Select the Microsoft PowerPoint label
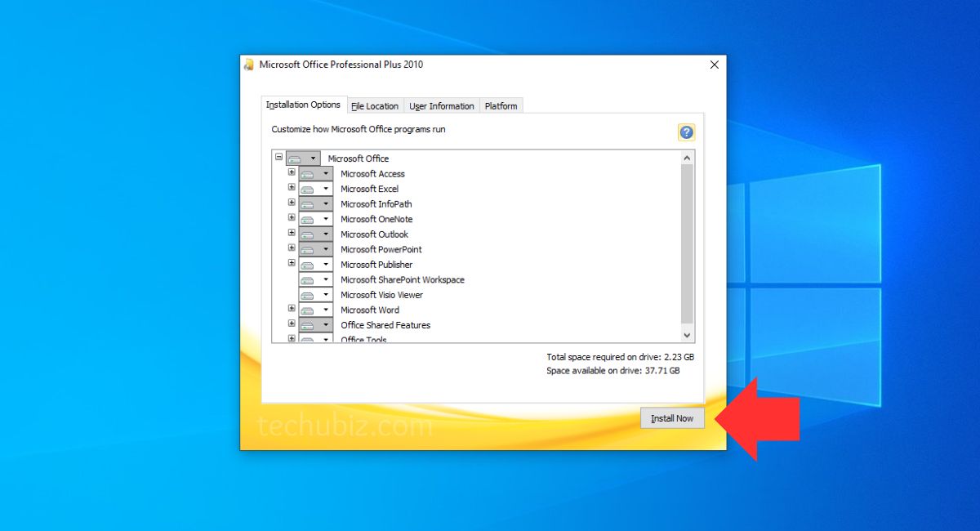The image size is (980, 531). coord(381,249)
